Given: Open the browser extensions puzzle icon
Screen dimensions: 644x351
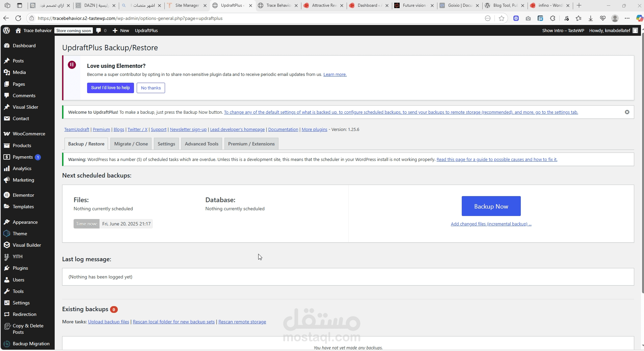Looking at the screenshot, I should 553,18.
